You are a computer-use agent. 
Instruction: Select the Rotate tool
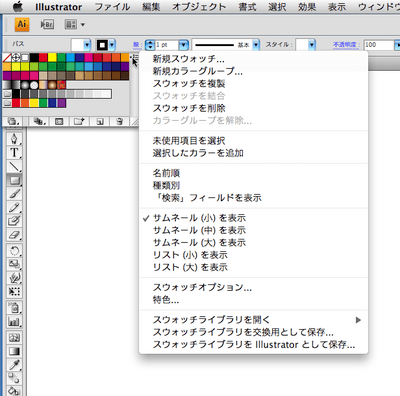click(x=14, y=250)
